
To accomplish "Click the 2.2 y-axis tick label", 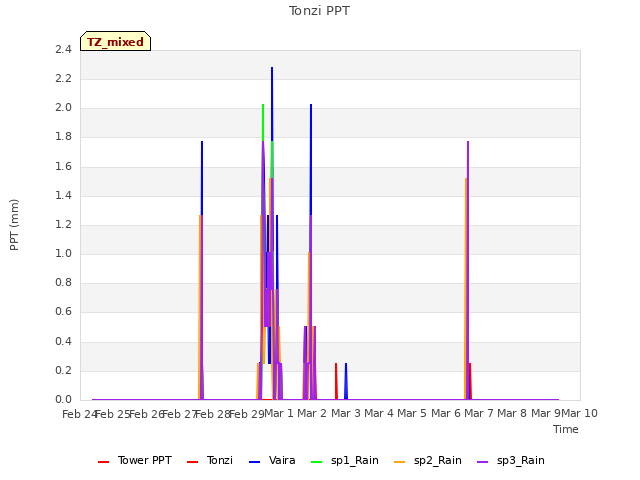I will point(63,78).
